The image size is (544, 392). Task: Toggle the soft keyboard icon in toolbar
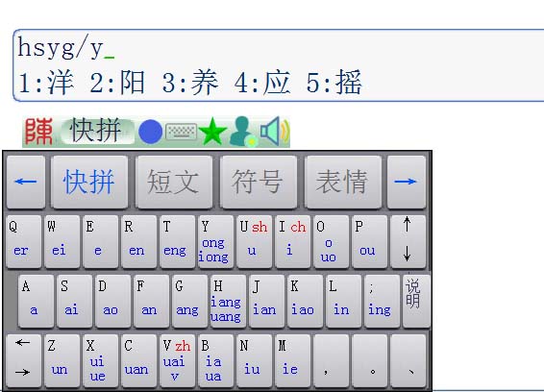tap(181, 132)
